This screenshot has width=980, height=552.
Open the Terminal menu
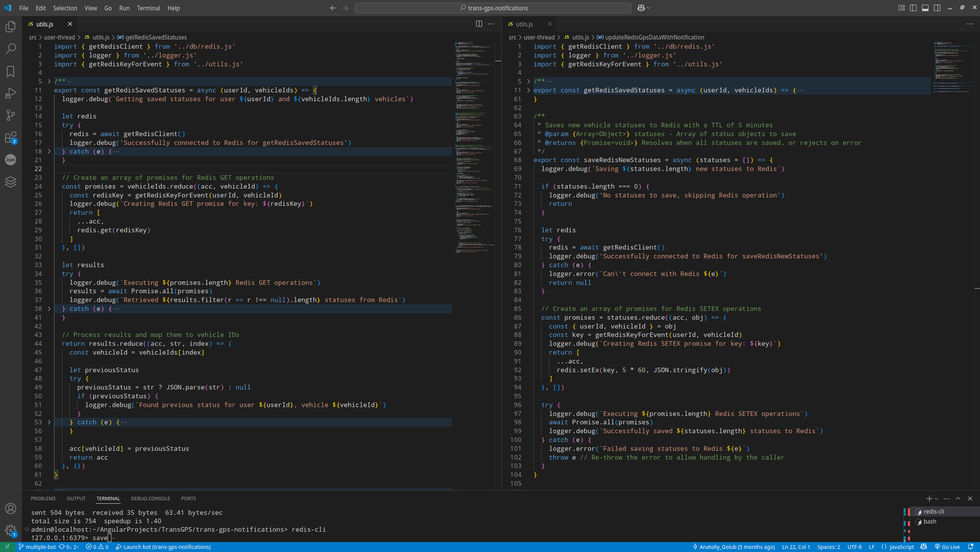point(148,8)
